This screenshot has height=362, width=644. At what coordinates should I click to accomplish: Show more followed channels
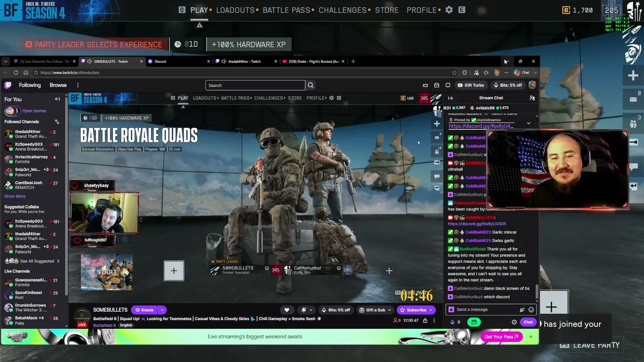(15, 196)
